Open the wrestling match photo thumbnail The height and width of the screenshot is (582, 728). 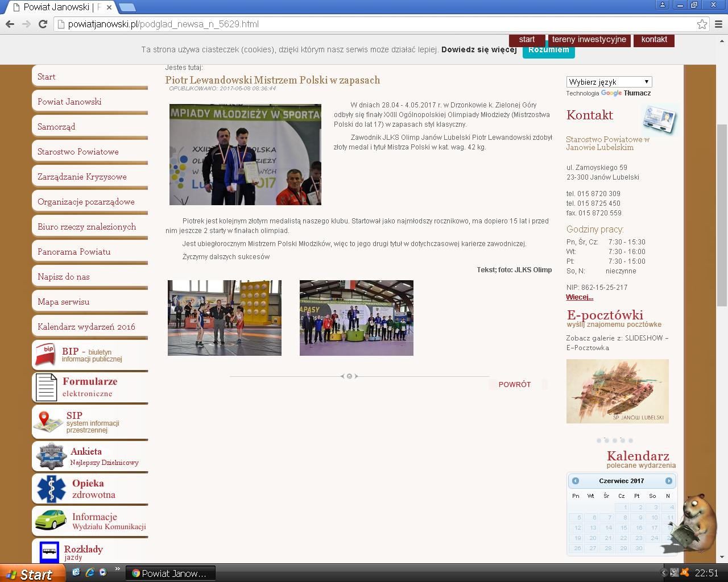225,318
